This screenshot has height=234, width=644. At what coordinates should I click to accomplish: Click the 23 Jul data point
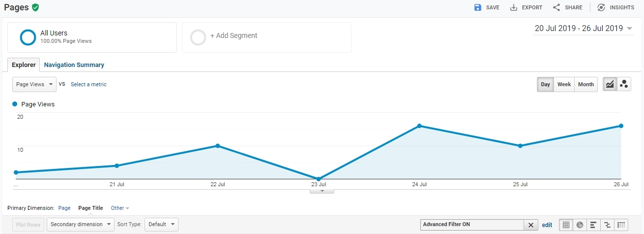click(x=319, y=179)
